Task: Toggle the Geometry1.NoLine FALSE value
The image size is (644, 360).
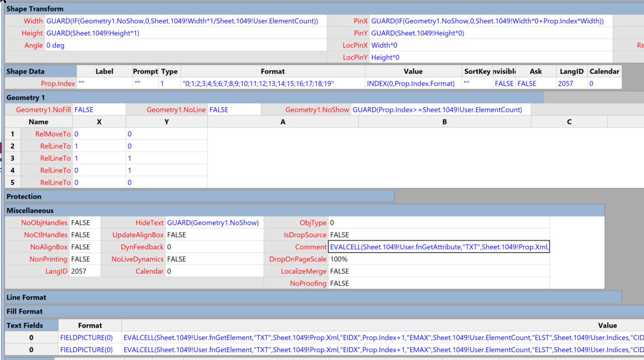Action: coord(235,109)
